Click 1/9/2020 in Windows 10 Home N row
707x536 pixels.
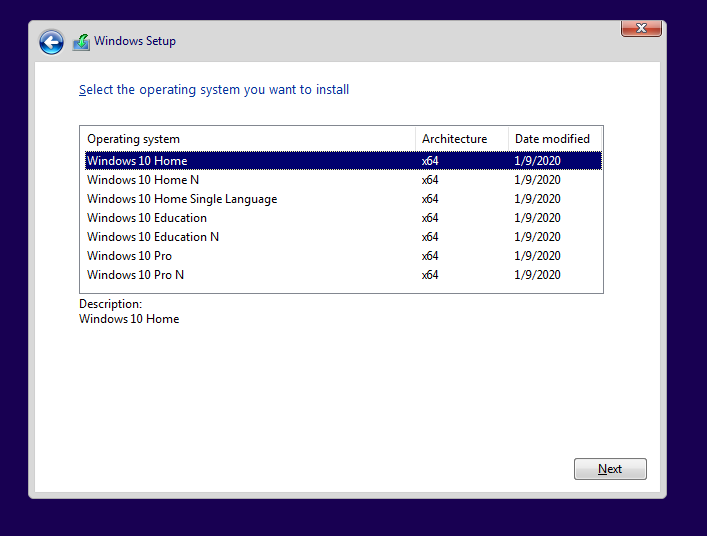click(537, 180)
